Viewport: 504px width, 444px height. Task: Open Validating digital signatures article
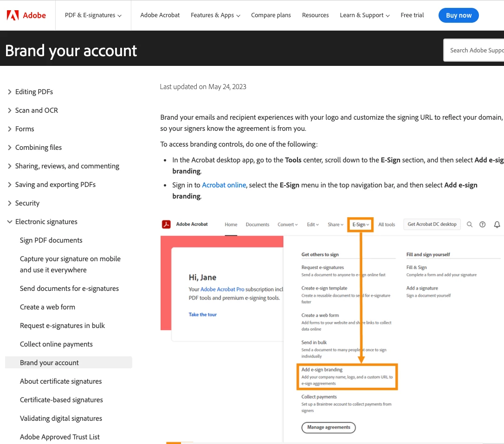point(61,418)
